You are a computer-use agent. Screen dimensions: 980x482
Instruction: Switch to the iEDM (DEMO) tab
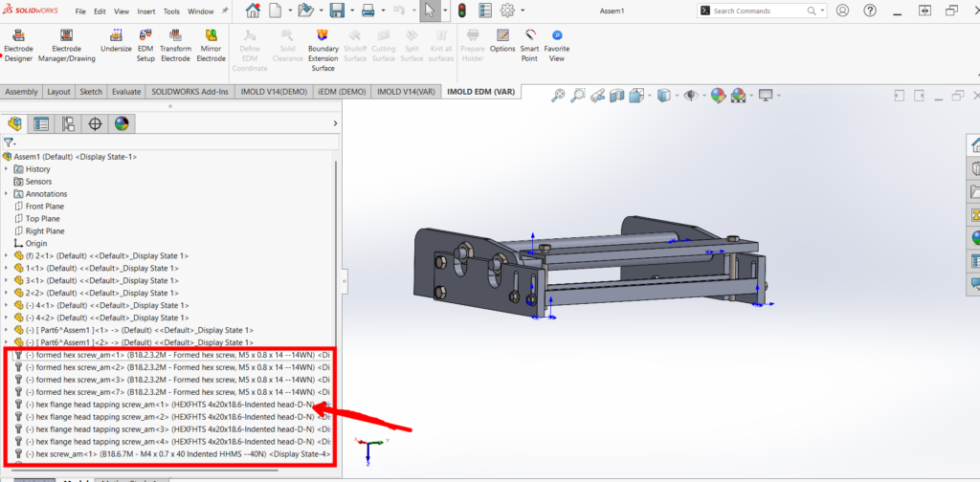pos(343,92)
